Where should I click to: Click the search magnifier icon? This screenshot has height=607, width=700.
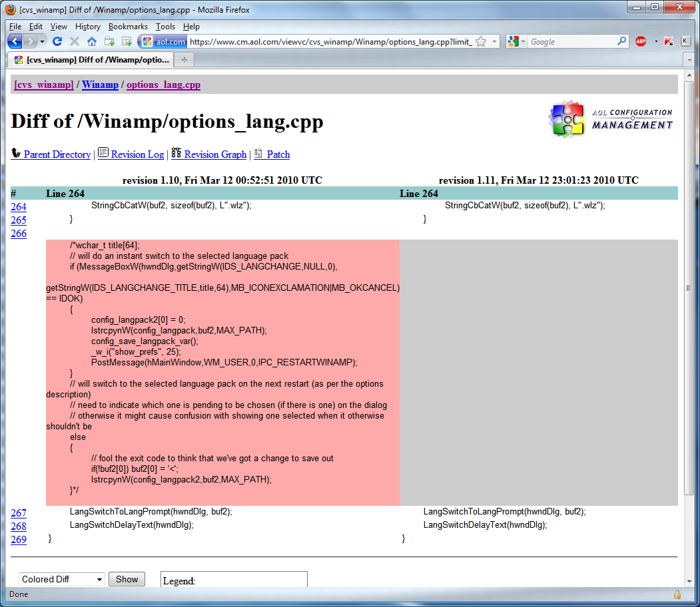tap(621, 41)
